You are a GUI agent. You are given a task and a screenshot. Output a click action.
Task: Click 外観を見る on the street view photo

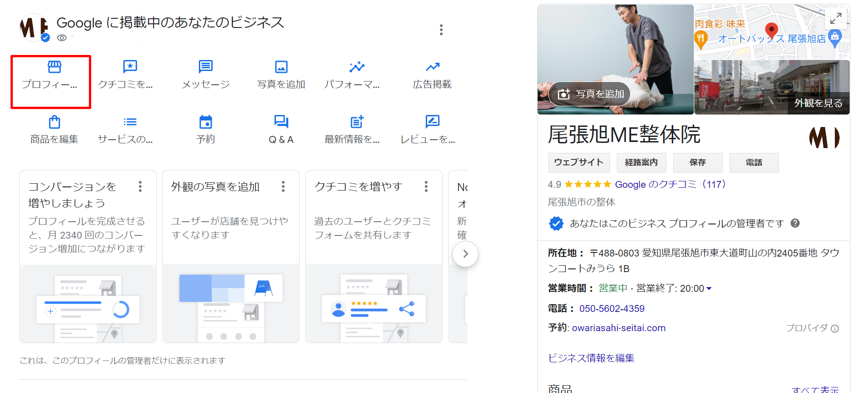818,103
